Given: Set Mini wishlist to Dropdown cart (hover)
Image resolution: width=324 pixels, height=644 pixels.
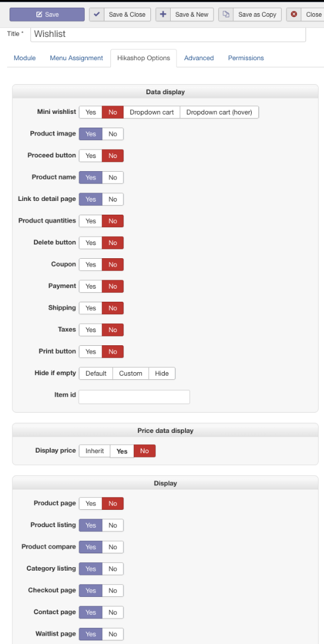Looking at the screenshot, I should [x=219, y=112].
